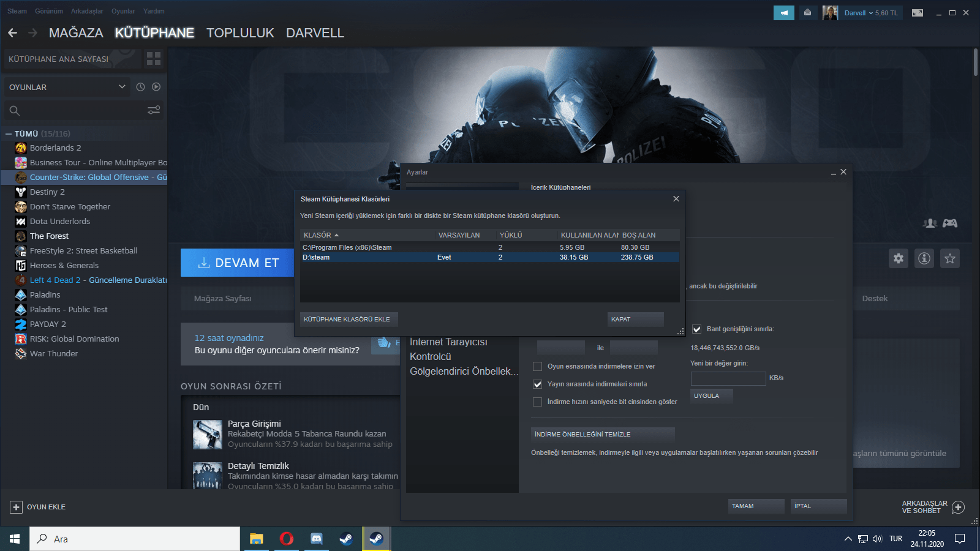Open Friends and Chat plus icon

tap(959, 507)
